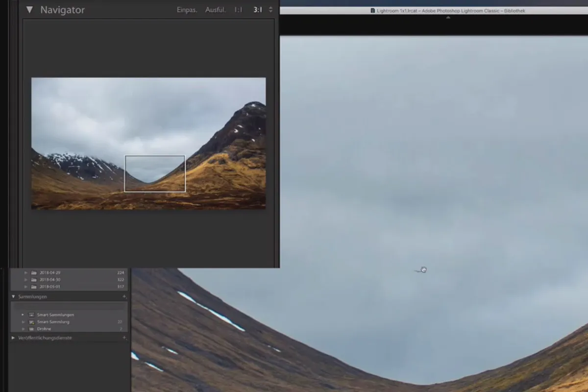Select the Smart-Sammlung collection name

(x=53, y=322)
